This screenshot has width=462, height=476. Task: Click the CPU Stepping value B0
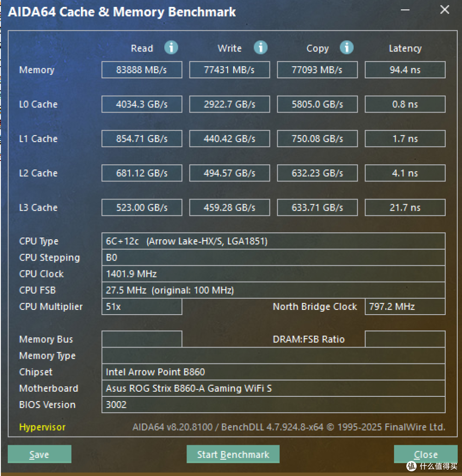coord(273,257)
